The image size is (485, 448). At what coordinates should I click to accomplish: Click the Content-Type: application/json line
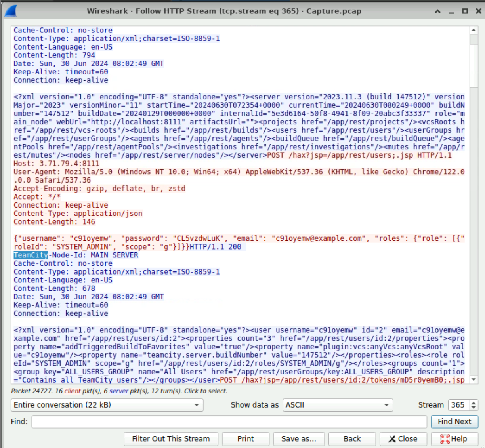[78, 214]
